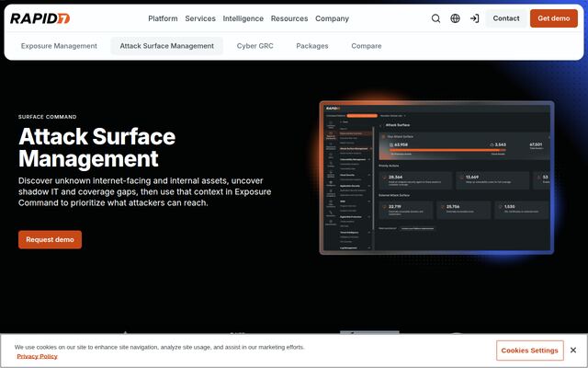Open the Compare tab

pyautogui.click(x=367, y=46)
